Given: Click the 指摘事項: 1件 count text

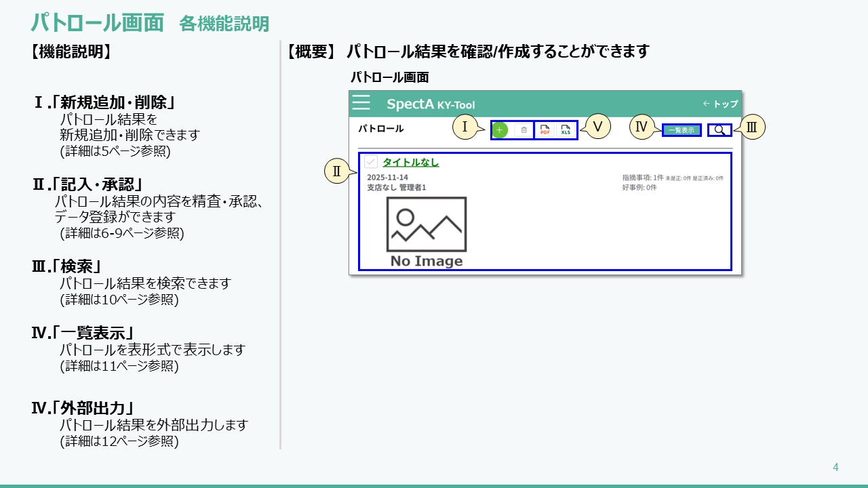Looking at the screenshot, I should point(642,178).
